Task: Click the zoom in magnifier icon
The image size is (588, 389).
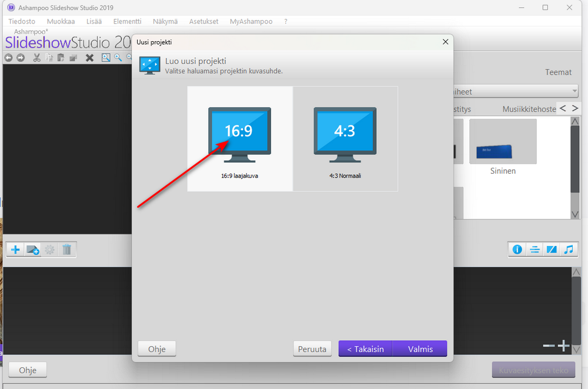Action: coord(118,58)
